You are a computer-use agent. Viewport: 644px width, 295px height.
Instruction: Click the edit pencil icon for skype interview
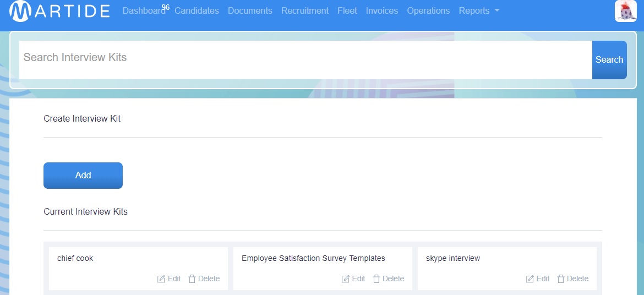(530, 279)
